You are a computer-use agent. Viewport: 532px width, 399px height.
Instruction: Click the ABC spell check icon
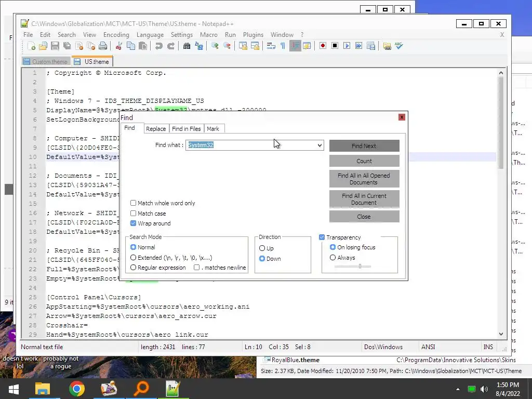[399, 46]
